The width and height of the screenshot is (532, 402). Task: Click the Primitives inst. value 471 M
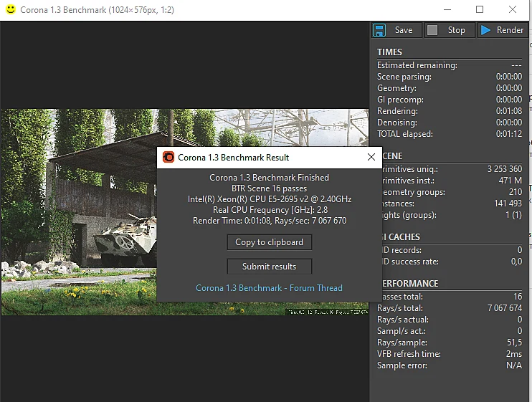[x=510, y=181]
